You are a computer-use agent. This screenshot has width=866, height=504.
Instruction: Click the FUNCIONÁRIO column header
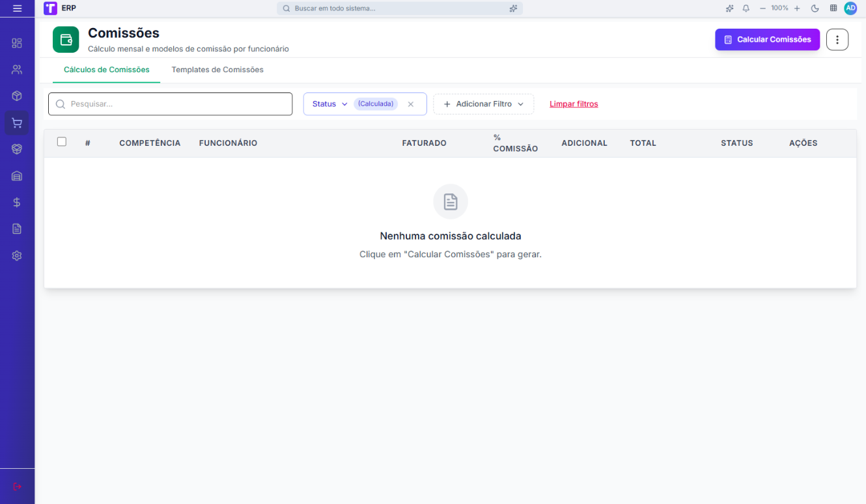click(x=228, y=143)
